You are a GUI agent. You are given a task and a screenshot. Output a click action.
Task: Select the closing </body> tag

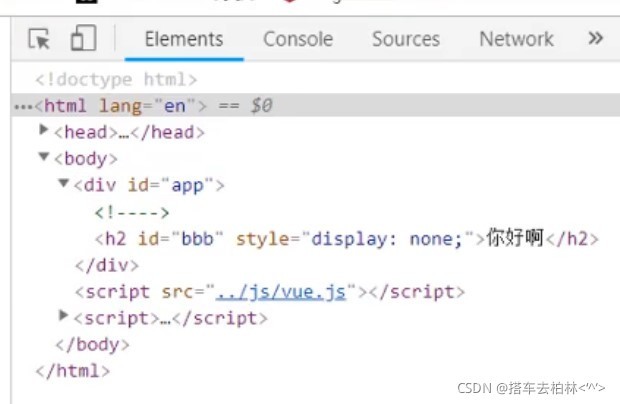click(93, 345)
